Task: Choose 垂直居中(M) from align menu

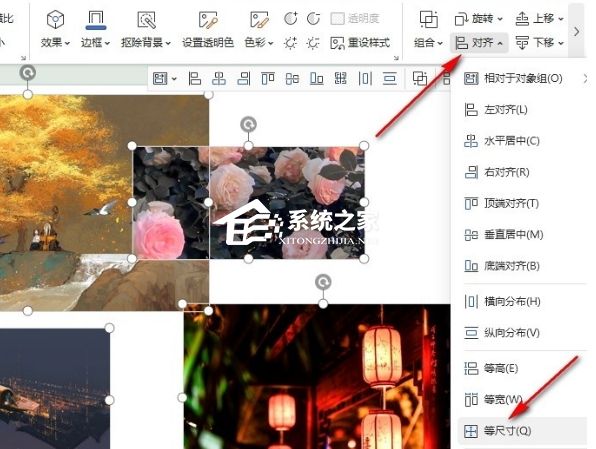Action: 523,235
